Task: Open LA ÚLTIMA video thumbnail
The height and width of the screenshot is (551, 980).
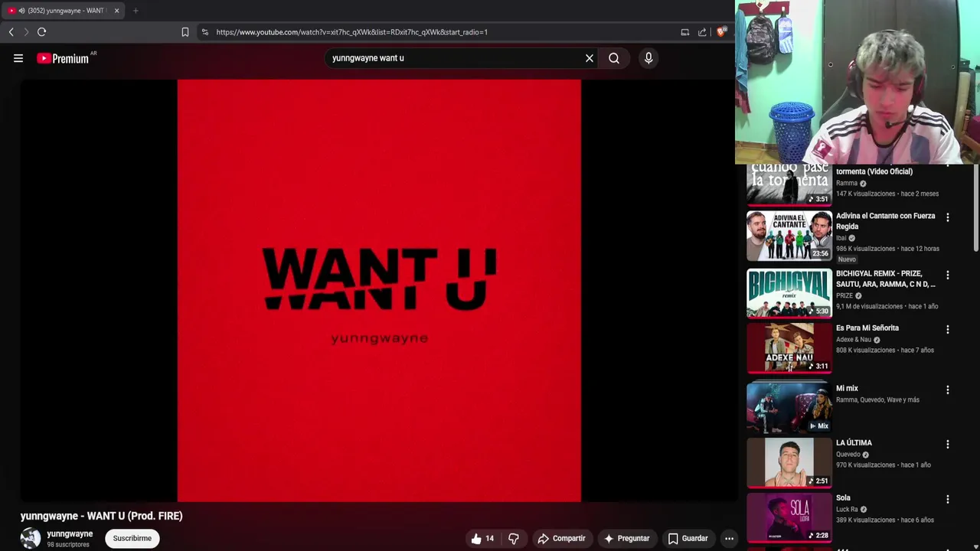Action: (x=789, y=462)
